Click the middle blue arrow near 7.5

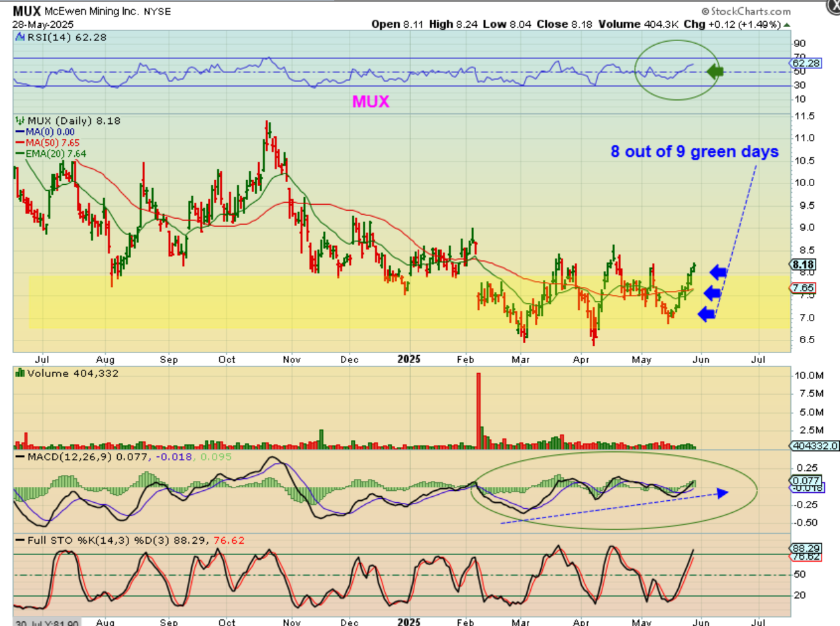pos(712,293)
